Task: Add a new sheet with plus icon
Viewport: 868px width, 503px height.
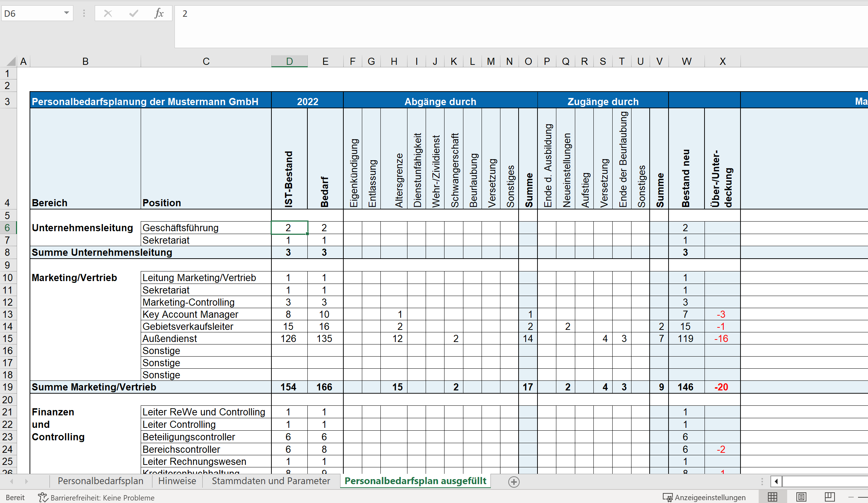Action: (514, 482)
